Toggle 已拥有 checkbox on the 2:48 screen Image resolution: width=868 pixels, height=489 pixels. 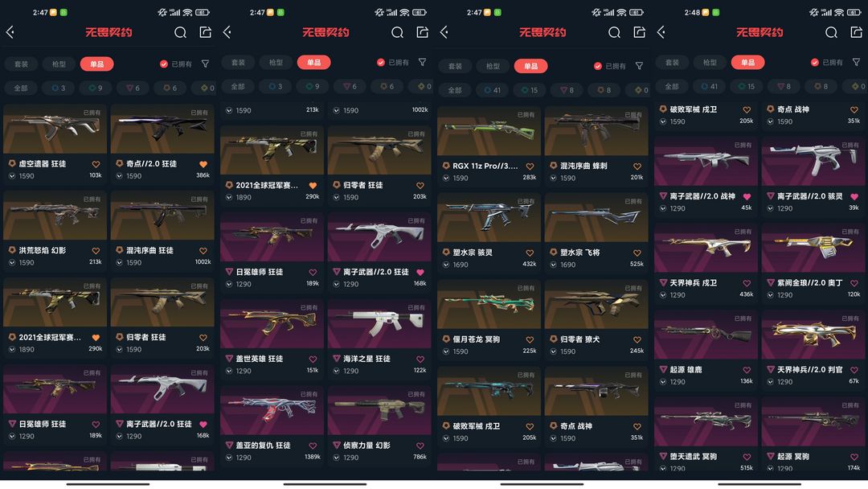click(815, 63)
